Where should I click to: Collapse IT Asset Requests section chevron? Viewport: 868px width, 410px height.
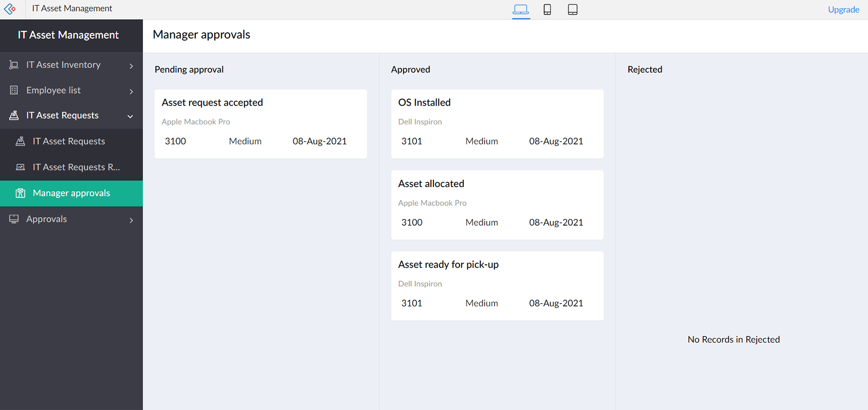pos(130,116)
